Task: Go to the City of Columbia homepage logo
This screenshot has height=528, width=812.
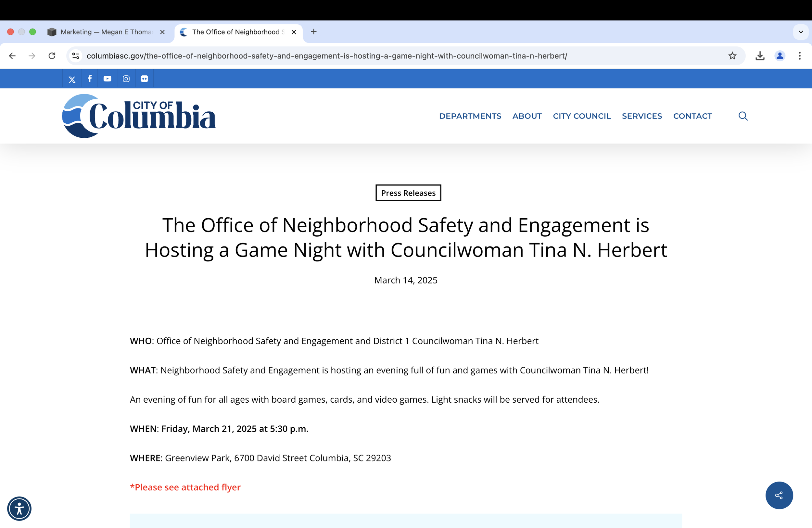Action: pyautogui.click(x=139, y=116)
